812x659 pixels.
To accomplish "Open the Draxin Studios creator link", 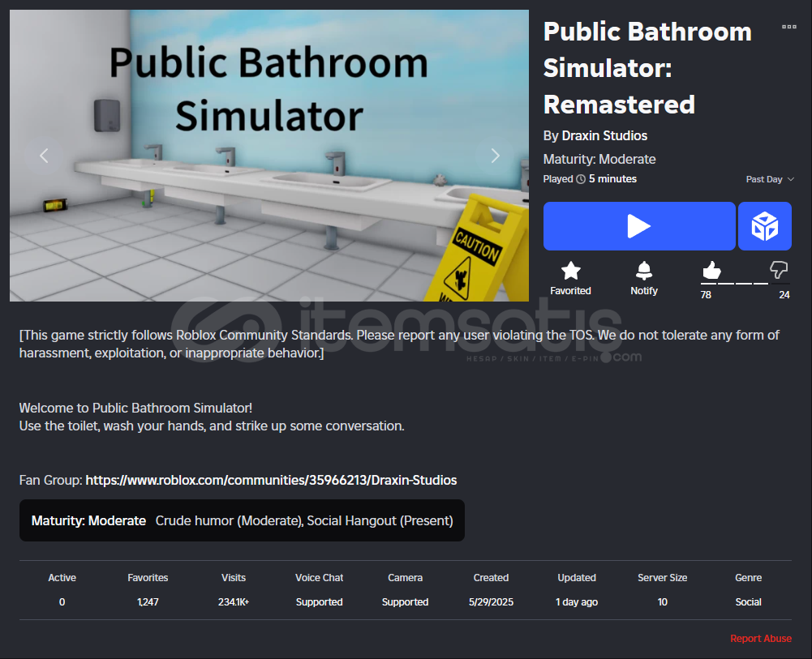I will (604, 135).
